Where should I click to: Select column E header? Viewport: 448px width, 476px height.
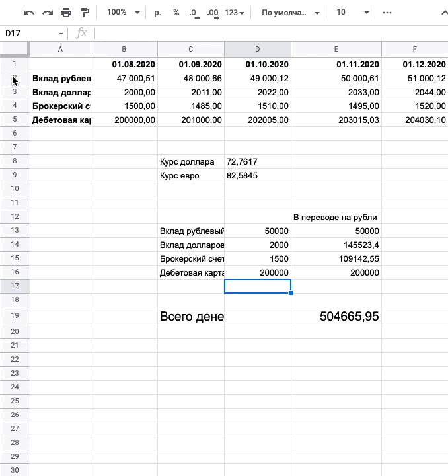point(336,49)
